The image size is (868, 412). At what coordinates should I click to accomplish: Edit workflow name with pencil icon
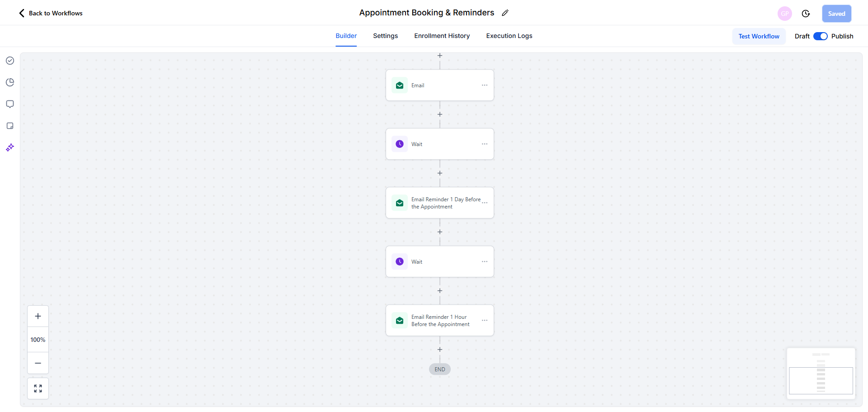click(505, 13)
